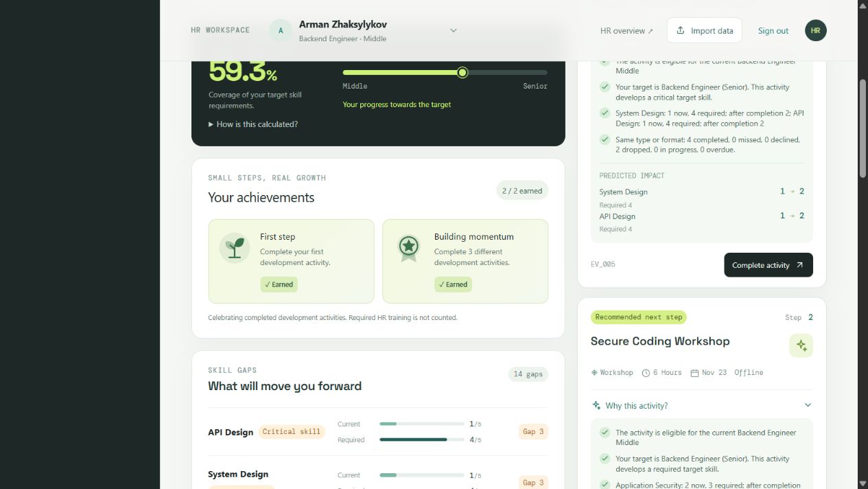Click the progress slider handle toward Senior

pos(462,72)
